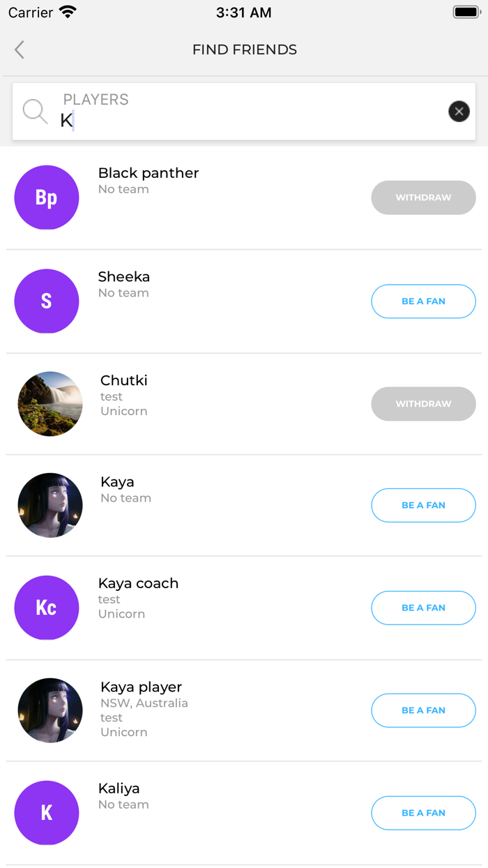Clear the search text with X icon
Image resolution: width=488 pixels, height=868 pixels.
(x=459, y=112)
